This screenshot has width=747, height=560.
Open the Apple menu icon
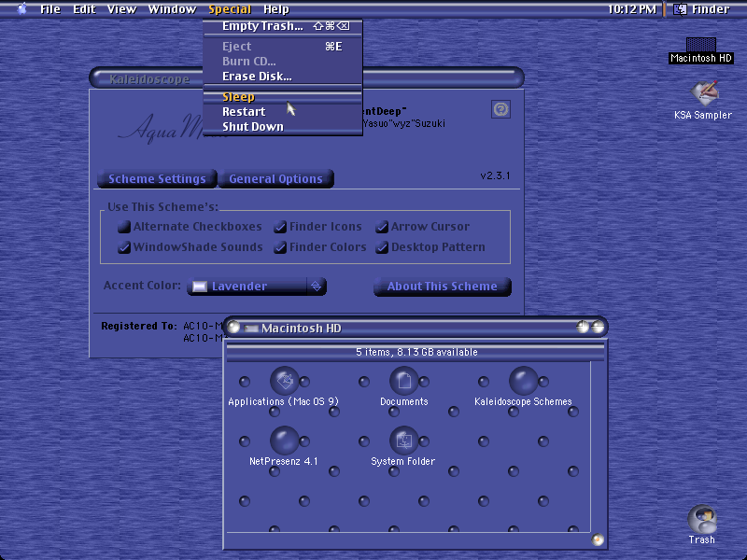click(21, 9)
